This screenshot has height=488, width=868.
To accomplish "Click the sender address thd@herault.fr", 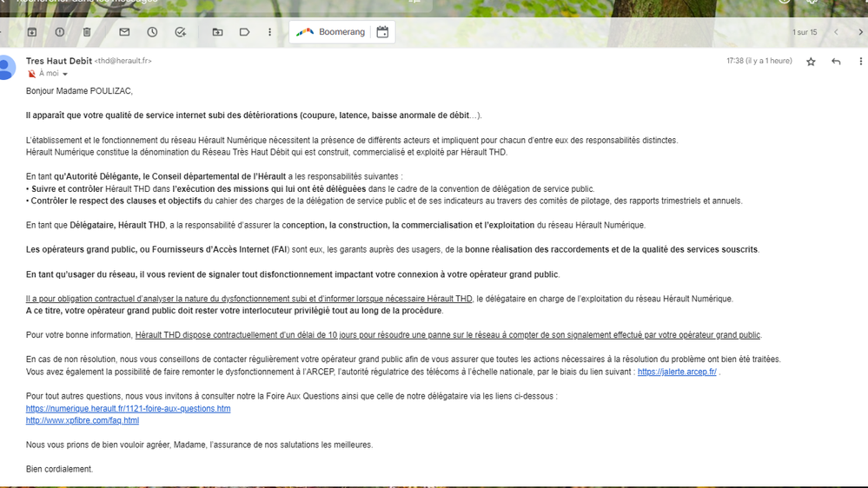I will [123, 61].
